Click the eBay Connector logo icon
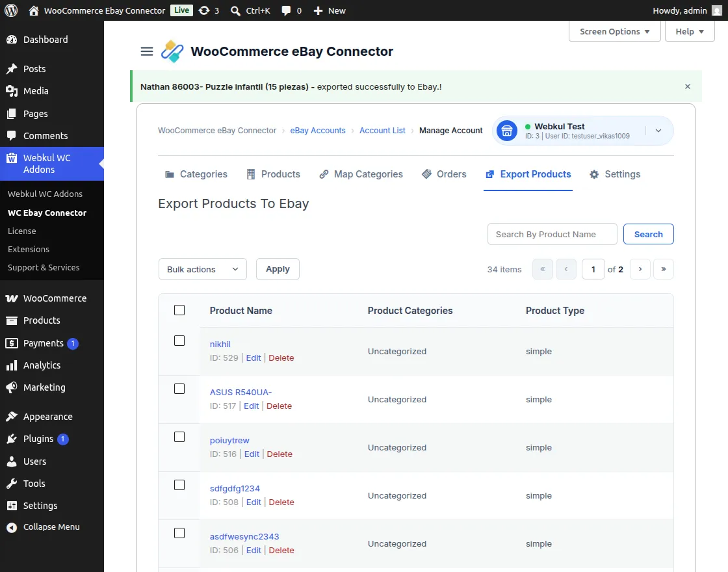Screen dimensions: 728x572 coord(172,51)
